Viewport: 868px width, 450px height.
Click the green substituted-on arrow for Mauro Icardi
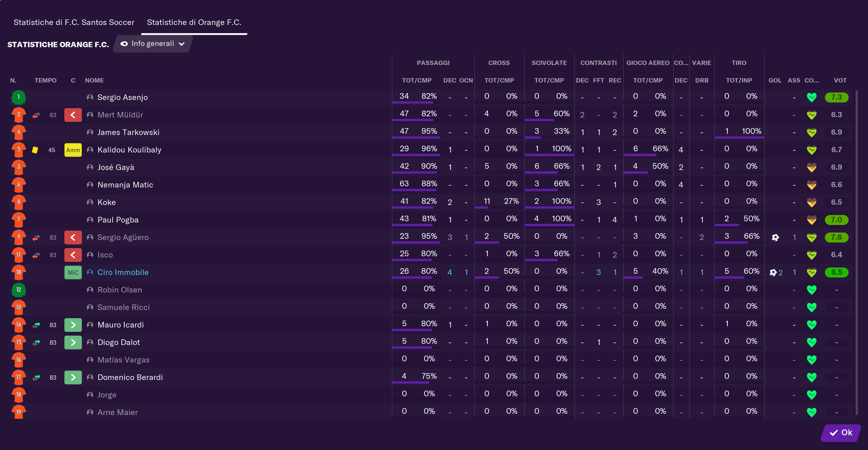73,325
